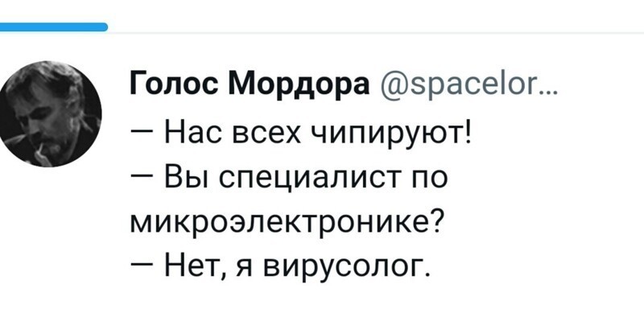Select the blue active tab indicator
This screenshot has width=644, height=317.
pos(52,27)
